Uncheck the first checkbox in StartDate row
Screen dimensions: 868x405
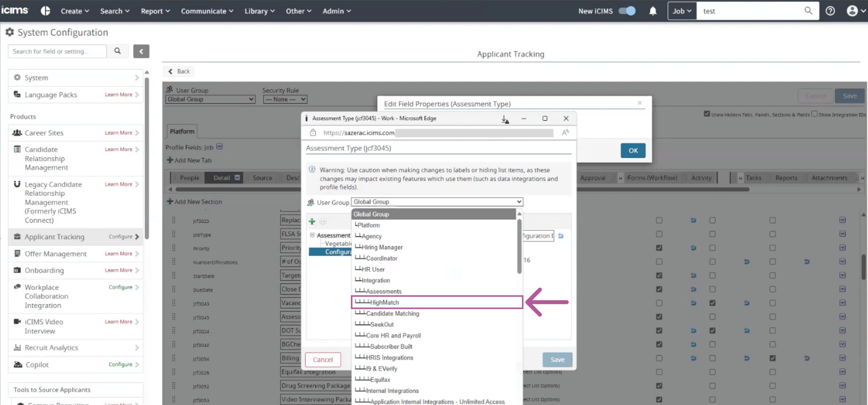(659, 275)
